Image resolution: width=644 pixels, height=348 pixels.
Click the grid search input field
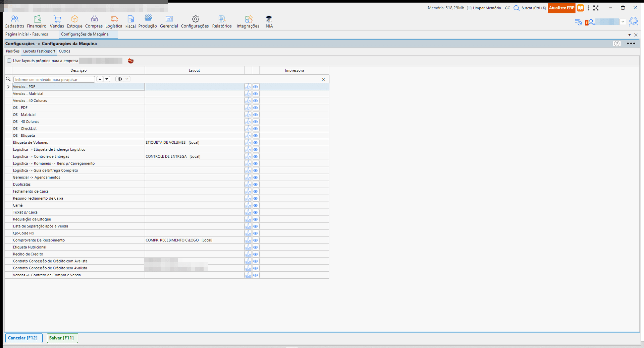[x=54, y=79]
